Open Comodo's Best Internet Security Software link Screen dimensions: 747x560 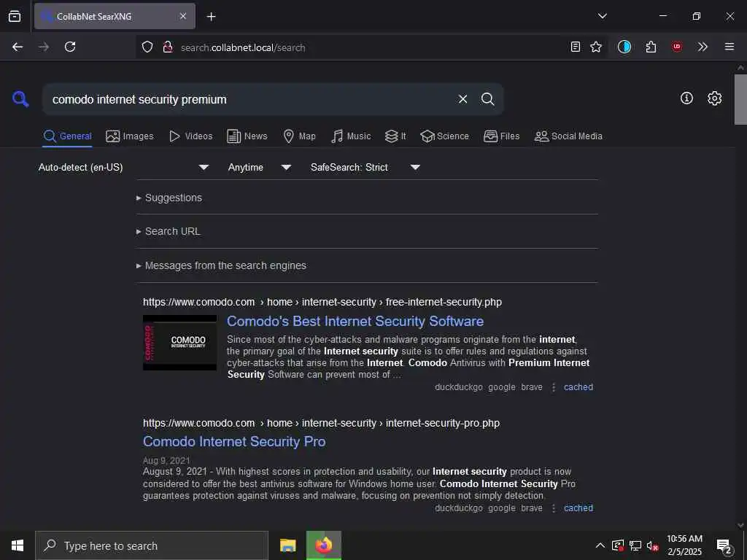355,322
